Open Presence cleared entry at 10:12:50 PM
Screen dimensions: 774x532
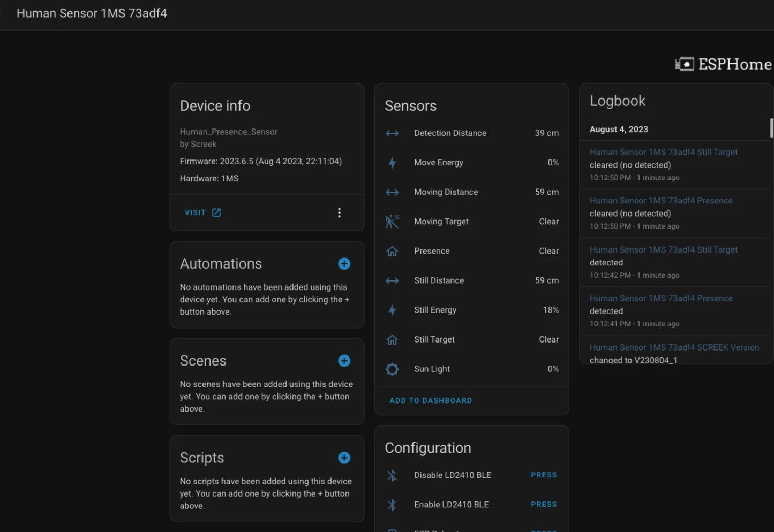click(x=675, y=214)
